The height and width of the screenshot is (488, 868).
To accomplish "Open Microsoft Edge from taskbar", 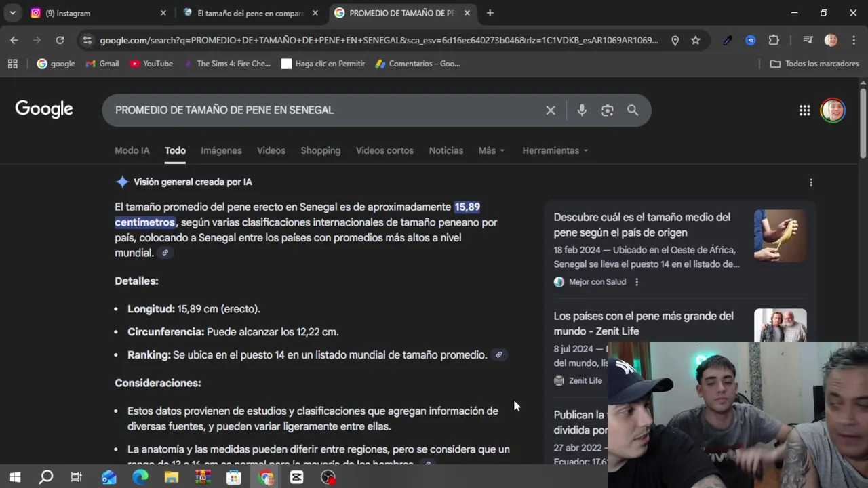I will [x=140, y=477].
